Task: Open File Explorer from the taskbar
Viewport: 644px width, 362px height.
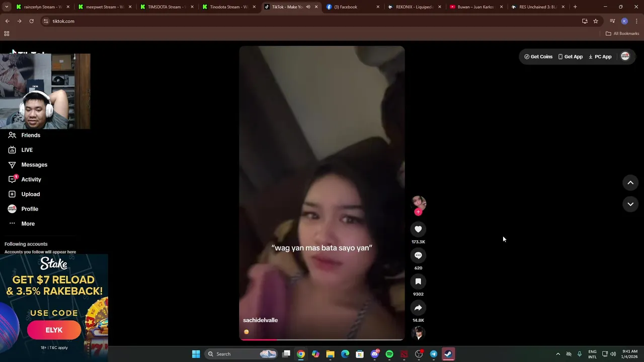Action: pyautogui.click(x=331, y=354)
